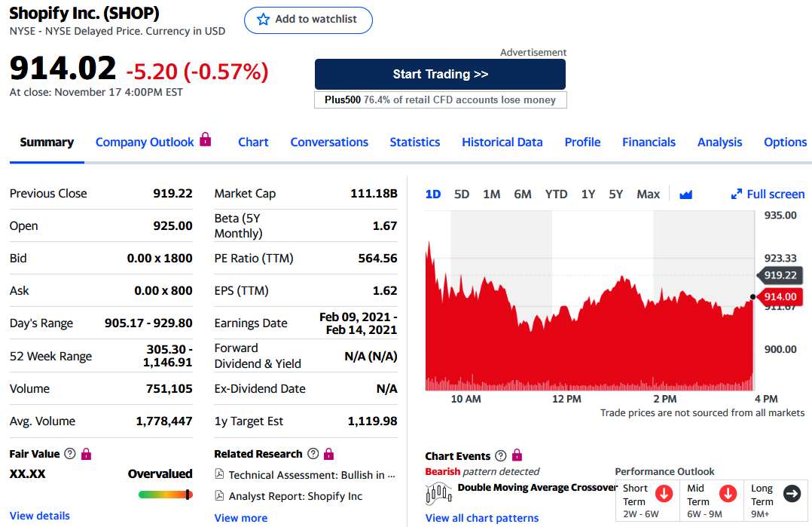Click the Beta value 1.67
812x527 pixels.
pyautogui.click(x=385, y=226)
